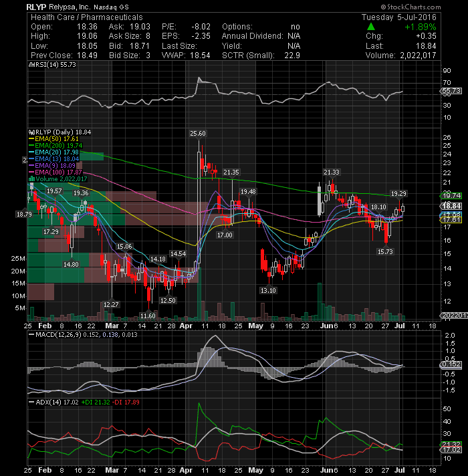Screen dimensions: 468x476
Task: Click the yellow EMA(50) legend line swatch
Action: click(31, 139)
